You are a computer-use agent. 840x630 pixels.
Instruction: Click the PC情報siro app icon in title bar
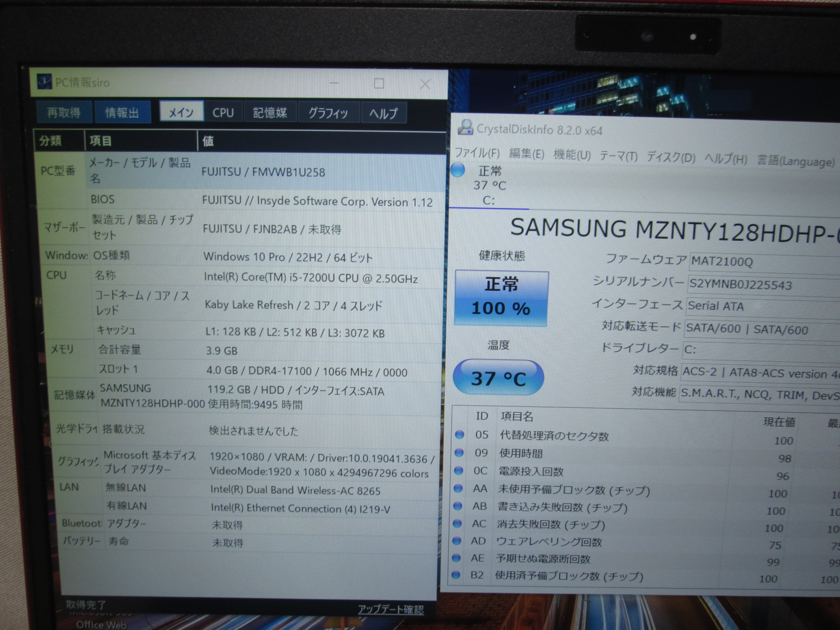pos(44,82)
